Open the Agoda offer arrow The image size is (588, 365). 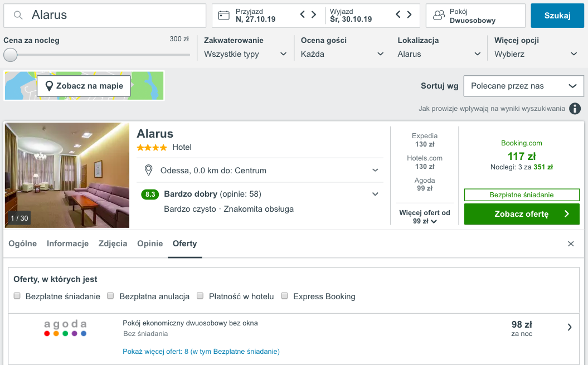click(x=569, y=328)
